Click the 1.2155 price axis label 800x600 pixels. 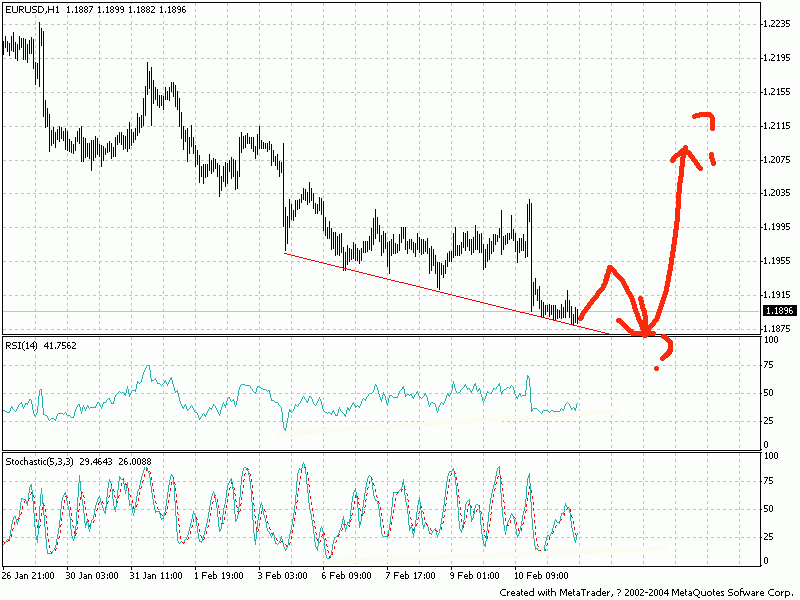778,91
